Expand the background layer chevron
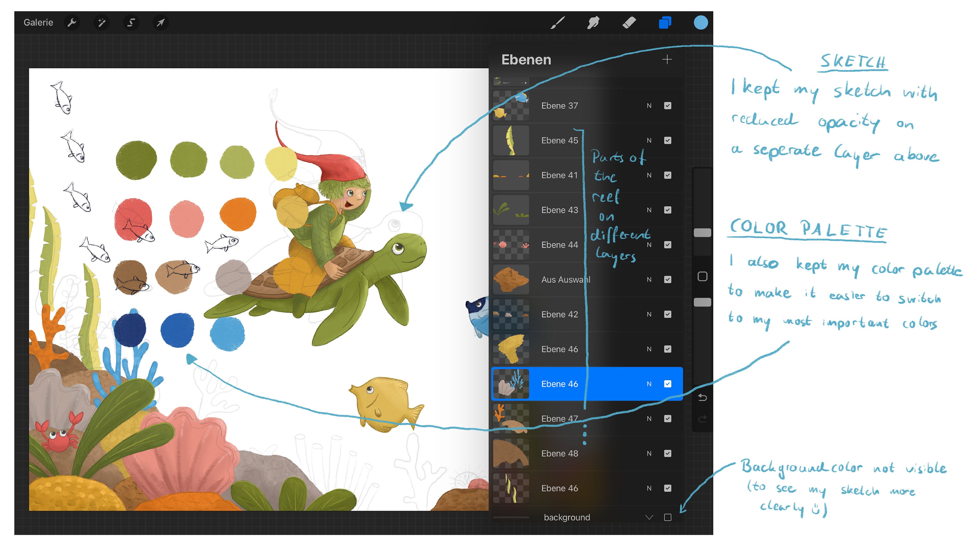 649,517
